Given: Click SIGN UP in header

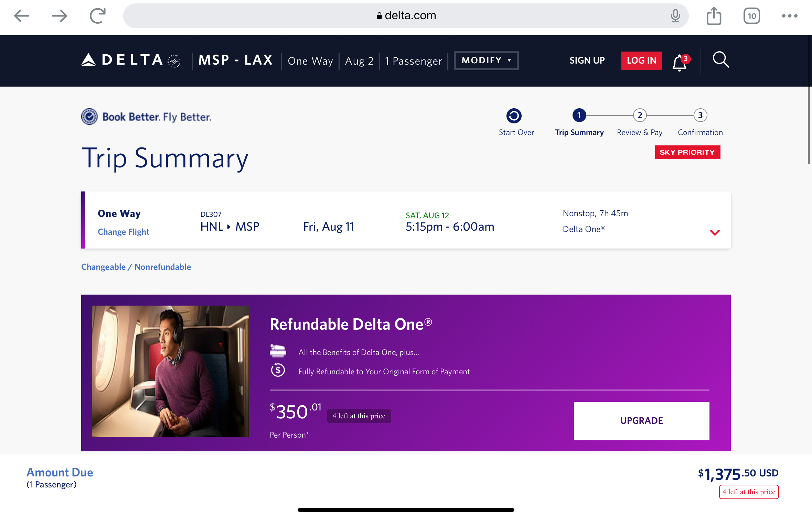Looking at the screenshot, I should coord(587,60).
